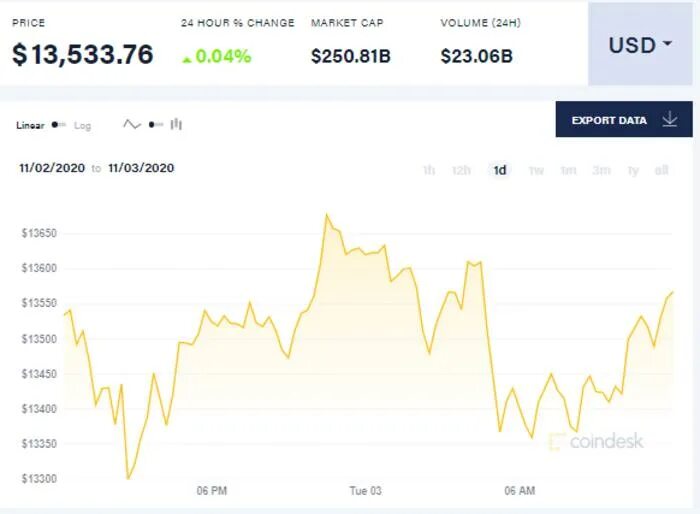The image size is (700, 514).
Task: Toggle line/candlestick chart type switch
Action: click(156, 125)
